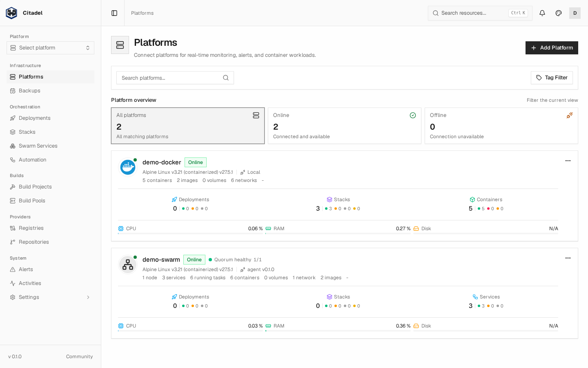Click the demo-docker CPU usage bar
Viewport: 588px width, 368px height.
190,233
